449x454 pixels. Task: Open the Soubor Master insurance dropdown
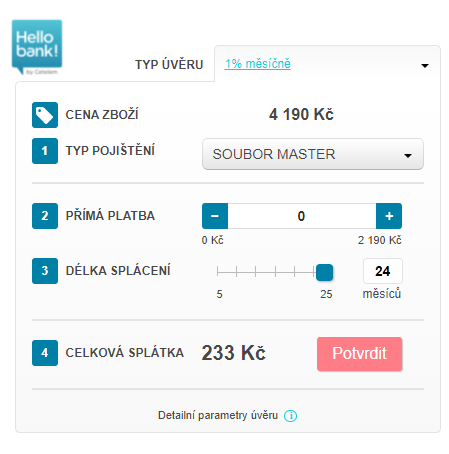pyautogui.click(x=313, y=154)
